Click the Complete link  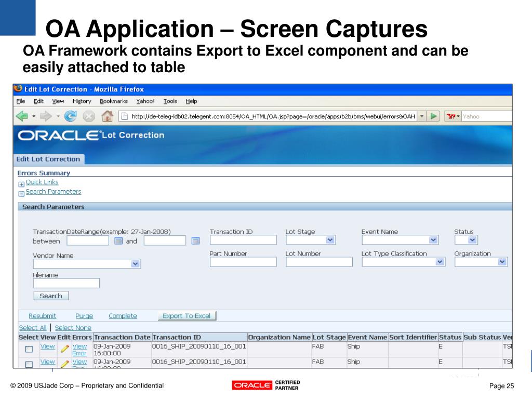tap(123, 316)
